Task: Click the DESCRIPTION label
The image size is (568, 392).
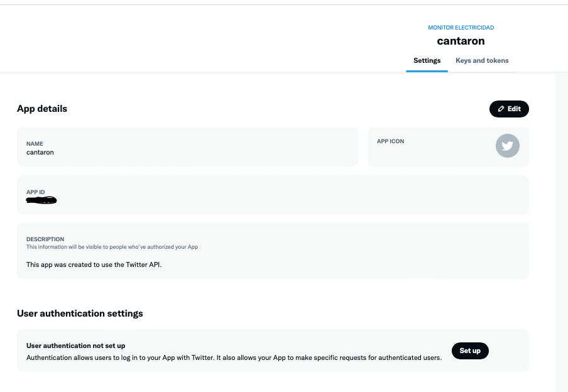Action: [x=45, y=239]
